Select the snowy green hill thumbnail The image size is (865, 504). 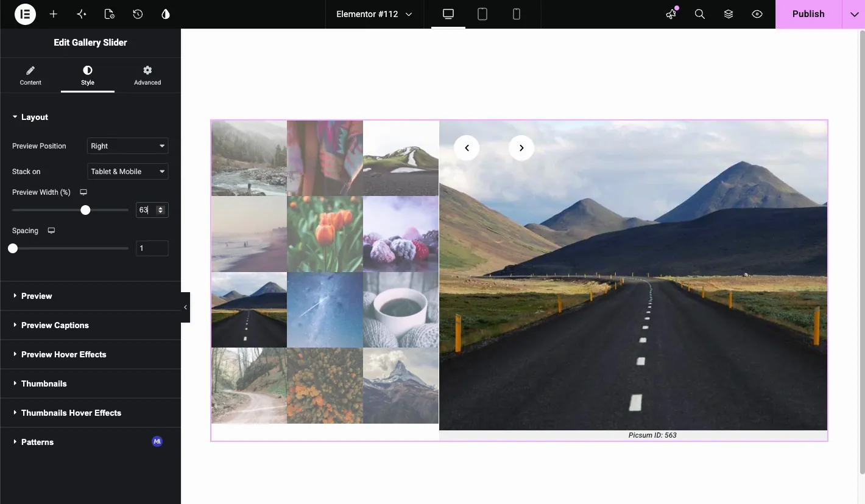[x=401, y=158]
